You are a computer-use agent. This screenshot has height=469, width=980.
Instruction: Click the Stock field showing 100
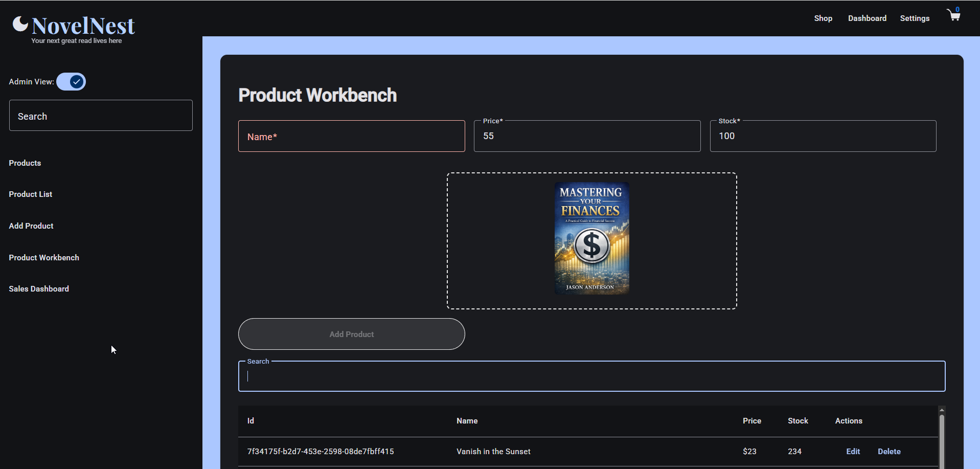[x=823, y=136]
